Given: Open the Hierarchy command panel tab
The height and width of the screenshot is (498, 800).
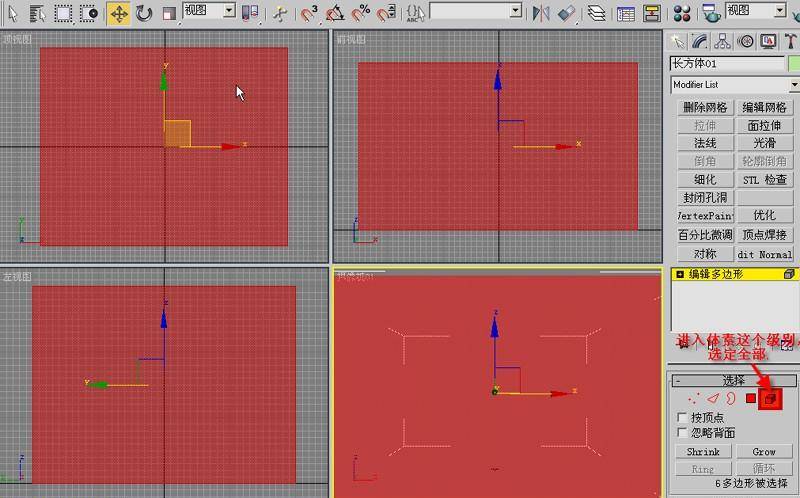Looking at the screenshot, I should click(x=722, y=42).
